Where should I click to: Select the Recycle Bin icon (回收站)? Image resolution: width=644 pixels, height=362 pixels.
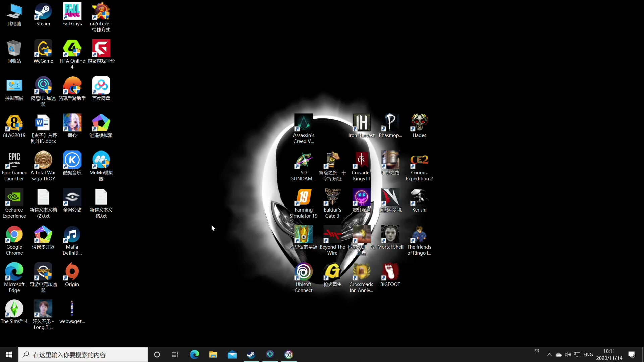(x=14, y=52)
